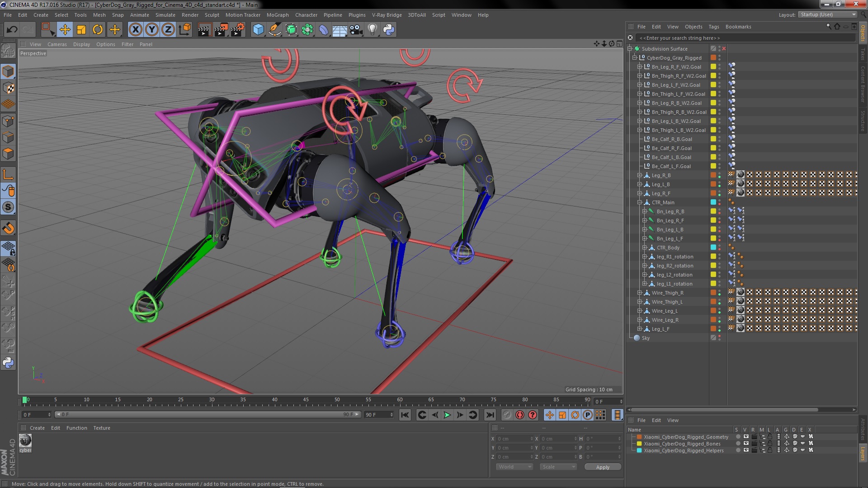
Task: Click frame 45 on the timeline ruler
Action: (306, 400)
